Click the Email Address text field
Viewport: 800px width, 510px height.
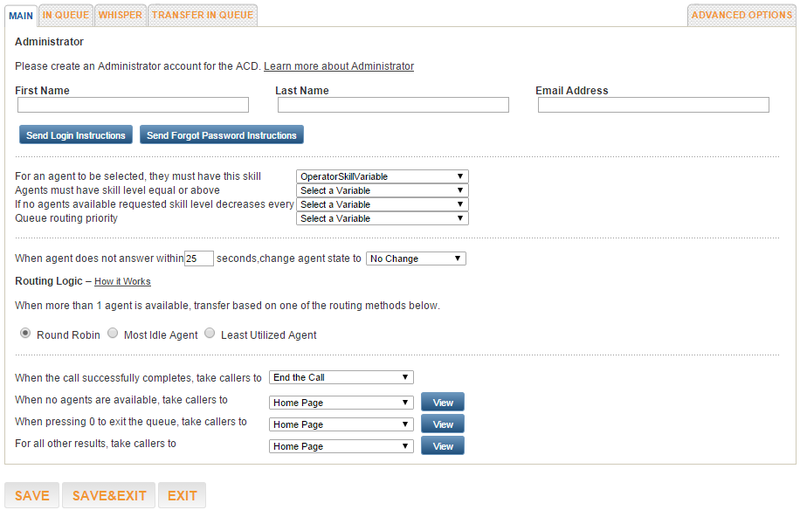pos(654,105)
